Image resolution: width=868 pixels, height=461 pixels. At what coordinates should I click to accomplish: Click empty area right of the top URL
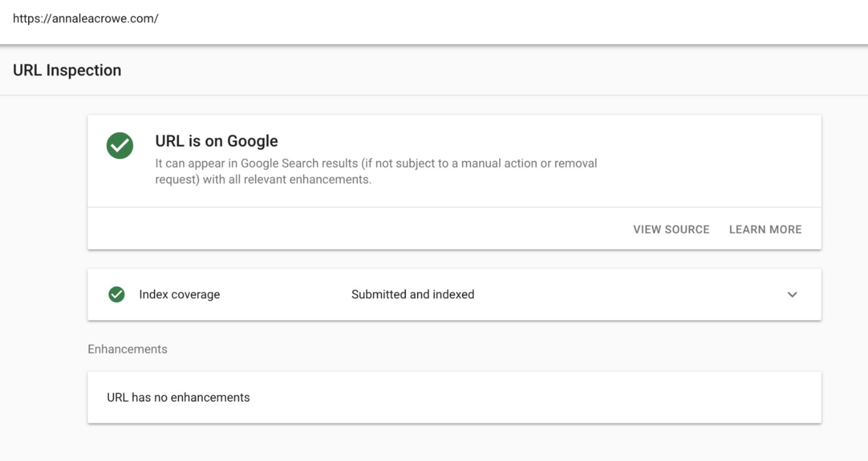point(501,19)
